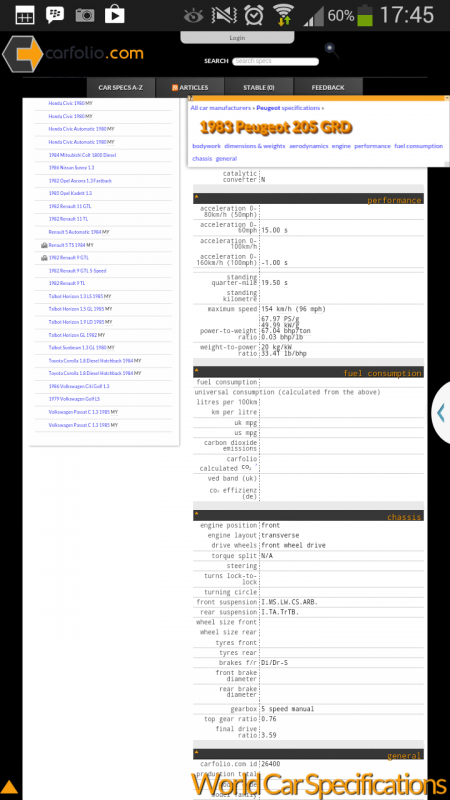Tap the magnifying glass search icon
Image resolution: width=450 pixels, height=800 pixels.
(332, 51)
